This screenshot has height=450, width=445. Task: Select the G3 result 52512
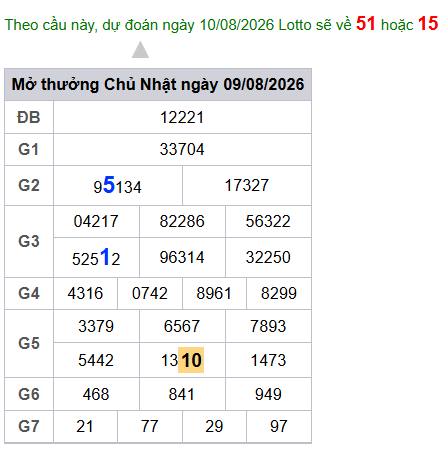tap(96, 257)
